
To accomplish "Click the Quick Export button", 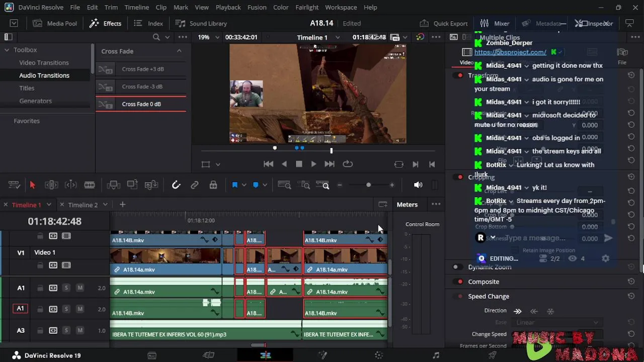I will pyautogui.click(x=444, y=23).
